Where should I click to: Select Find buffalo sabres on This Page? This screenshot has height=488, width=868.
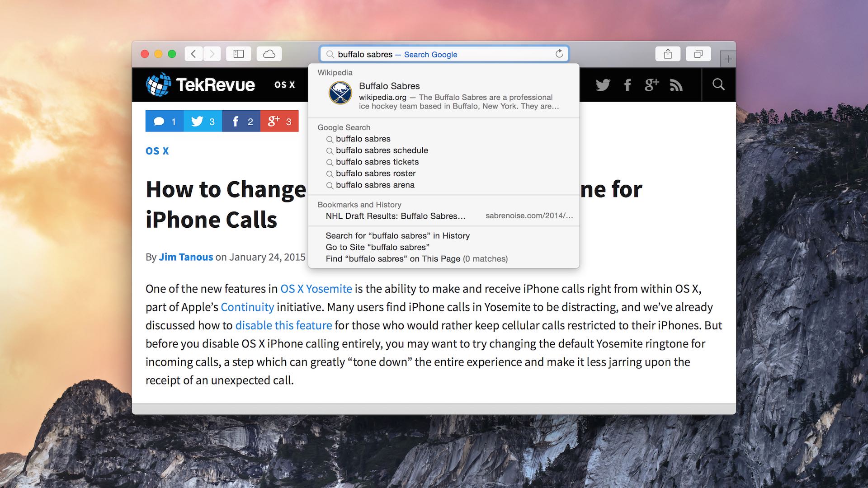click(443, 259)
